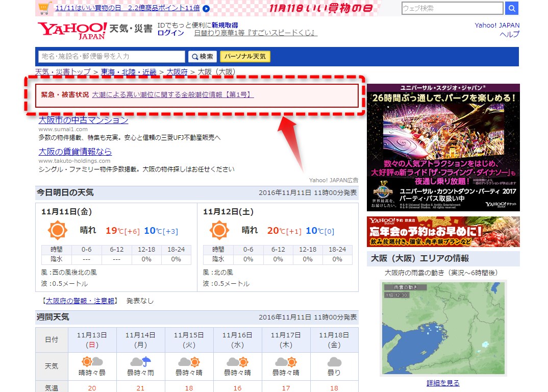Click 詳細を見る under the rain map
The image size is (548, 392).
443,383
